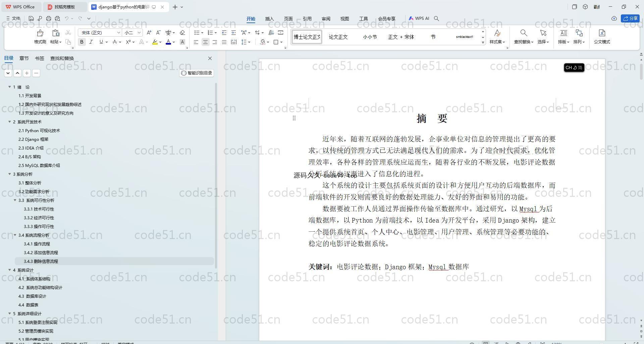The height and width of the screenshot is (344, 644).
Task: Click the search magnifier next to WPS AI
Action: [x=436, y=18]
